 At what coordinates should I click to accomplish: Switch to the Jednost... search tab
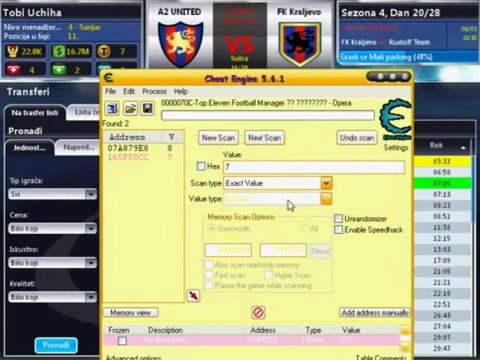[x=29, y=148]
